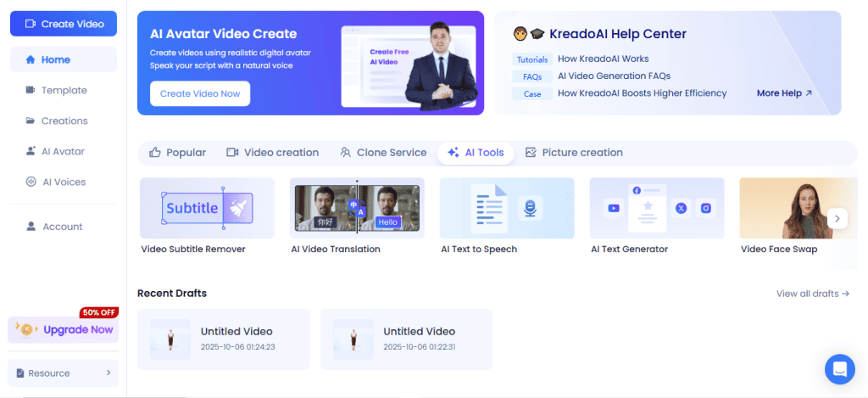Select the Picture creation tab
The height and width of the screenshot is (398, 868).
[574, 153]
